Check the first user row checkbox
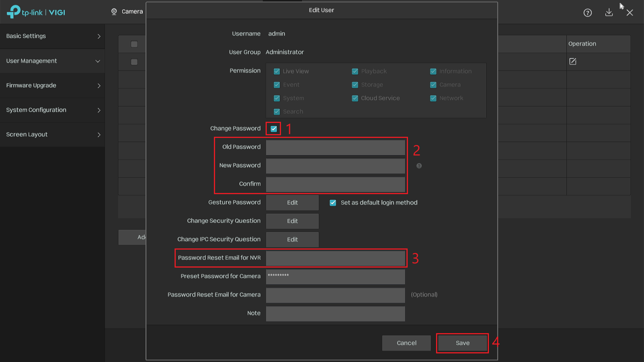 point(134,62)
